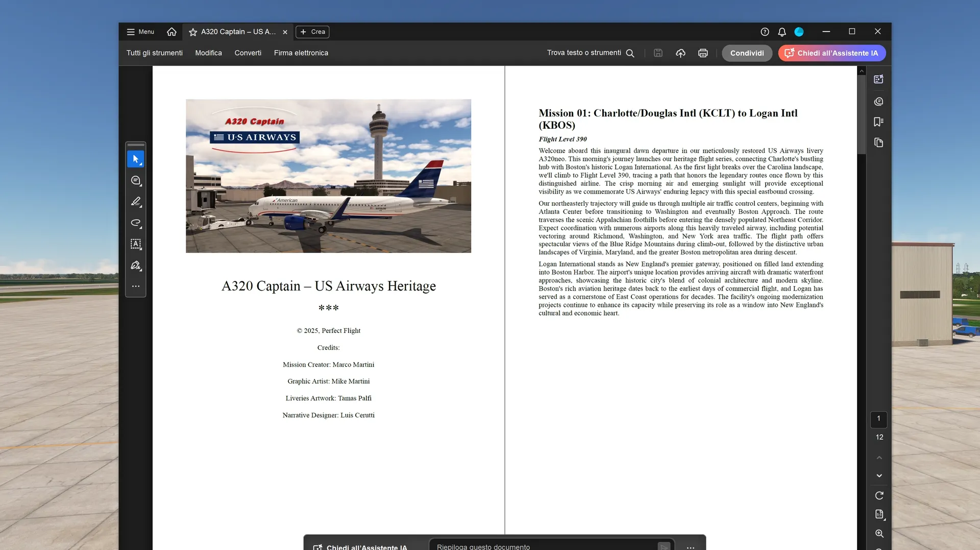Click the save floppy disk icon

(658, 53)
